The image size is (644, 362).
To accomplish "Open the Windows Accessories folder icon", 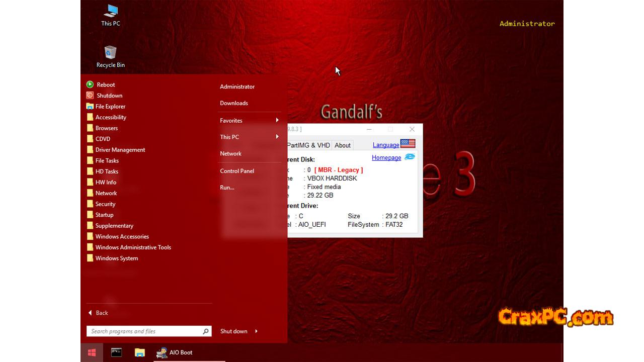I will point(90,236).
